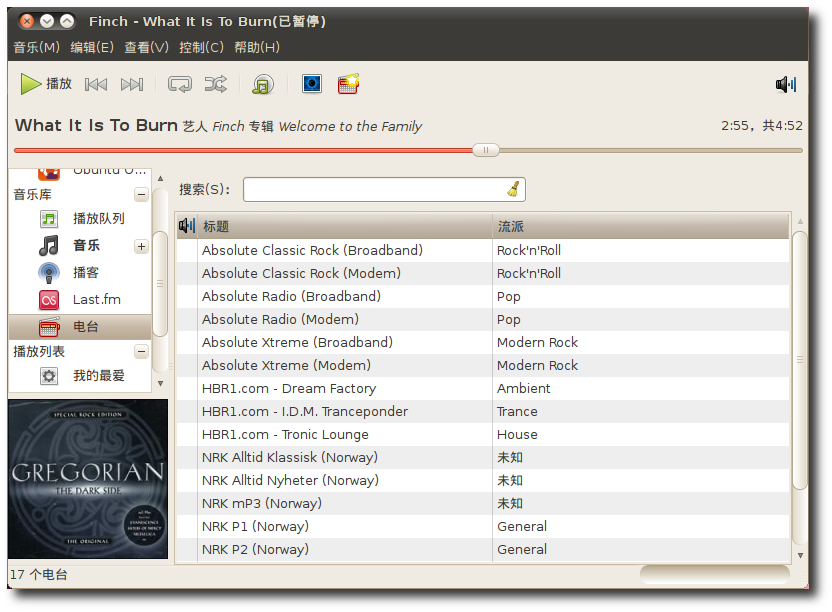Click the station list scroll down arrow
Screen dimensions: 832x612
pos(800,555)
